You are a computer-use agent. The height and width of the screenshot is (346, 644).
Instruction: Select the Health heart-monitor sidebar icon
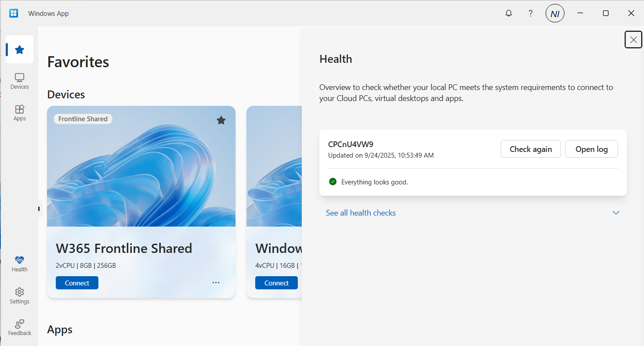click(x=19, y=264)
